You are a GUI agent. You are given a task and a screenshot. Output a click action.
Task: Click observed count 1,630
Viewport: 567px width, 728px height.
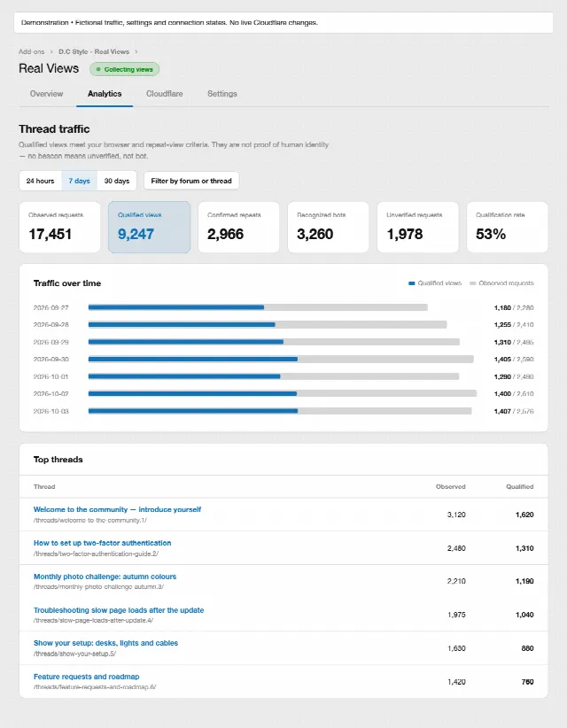click(456, 648)
